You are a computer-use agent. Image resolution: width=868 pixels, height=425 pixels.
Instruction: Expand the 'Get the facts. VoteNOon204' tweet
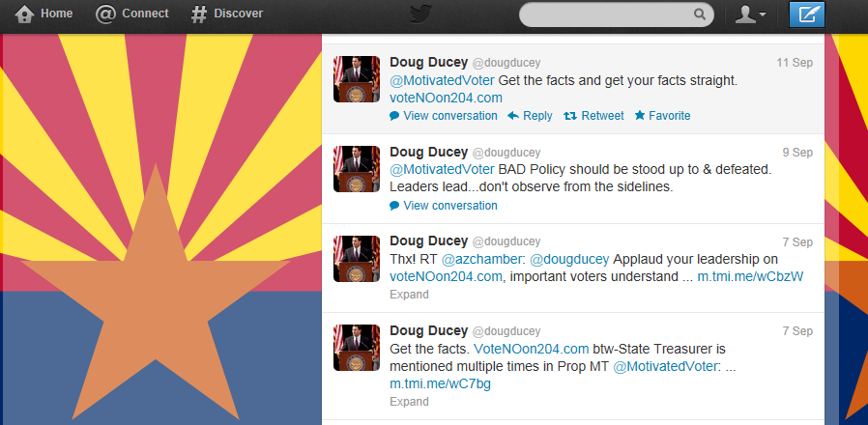click(x=409, y=402)
